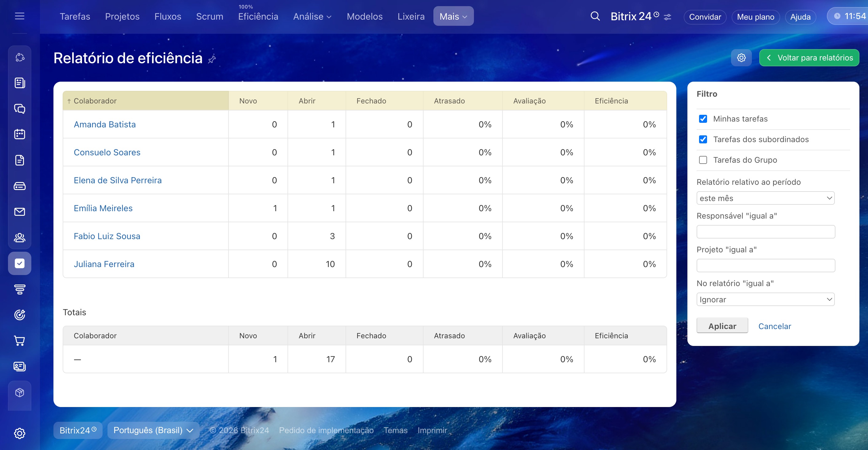Click the search magnifier icon

point(595,16)
